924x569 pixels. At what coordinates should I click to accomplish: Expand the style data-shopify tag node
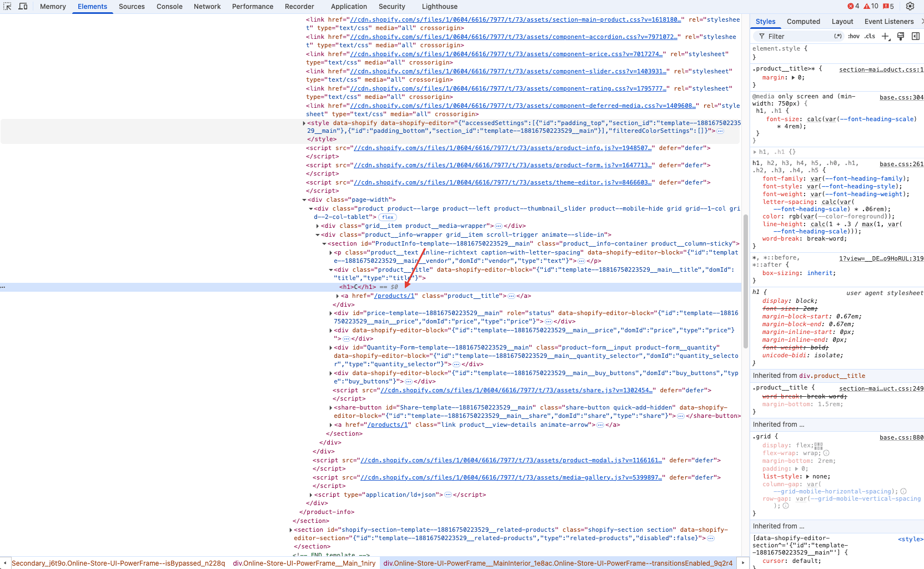click(x=304, y=123)
